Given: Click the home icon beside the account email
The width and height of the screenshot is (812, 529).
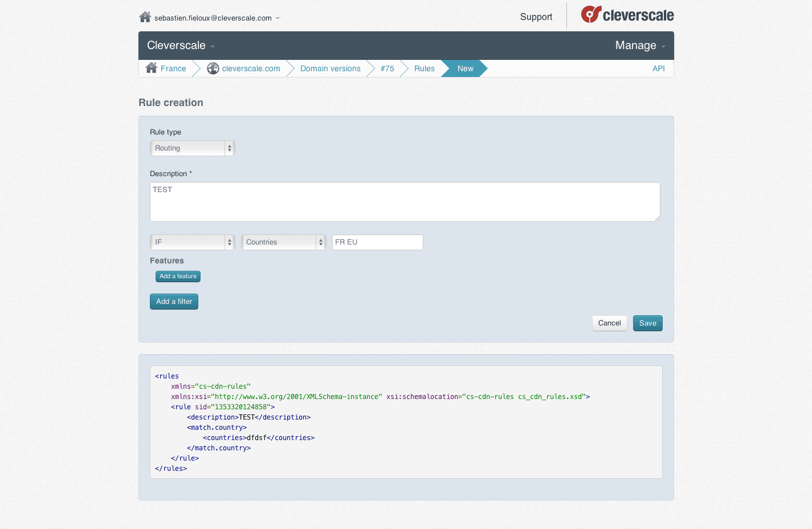Looking at the screenshot, I should 145,17.
